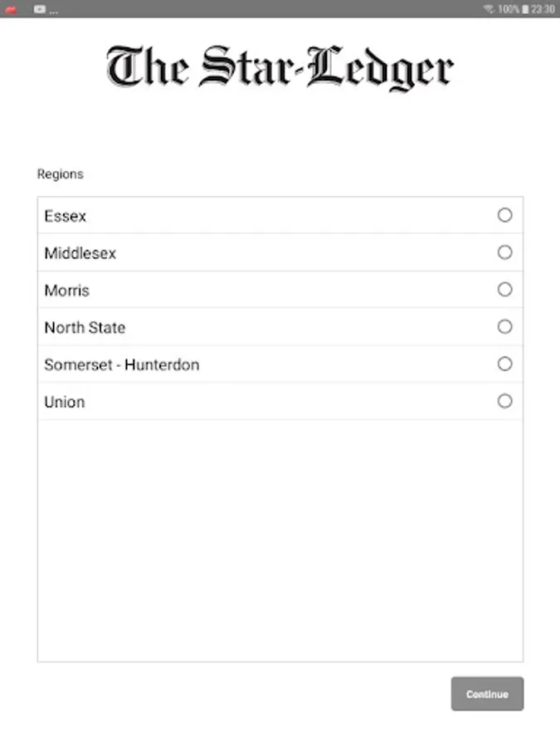Tap the red notification icon in status bar
Image resolution: width=560 pixels, height=747 pixels.
[11, 9]
